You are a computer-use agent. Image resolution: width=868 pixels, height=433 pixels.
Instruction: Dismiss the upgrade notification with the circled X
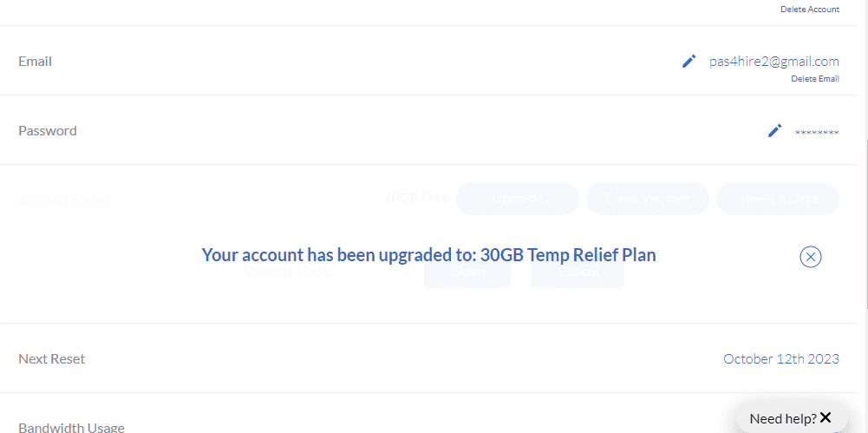coord(810,256)
